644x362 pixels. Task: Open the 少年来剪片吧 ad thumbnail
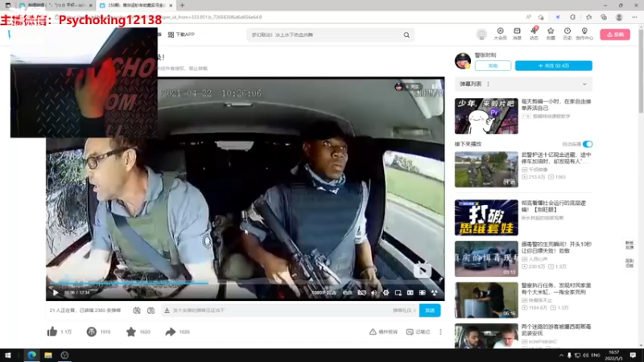click(x=486, y=116)
